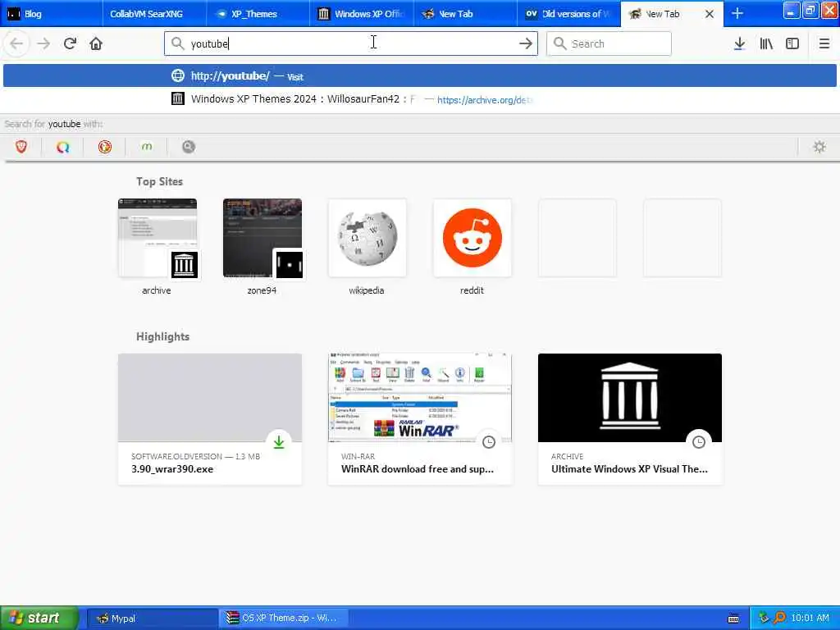Select the http://youtube/ Visit suggestion
840x630 pixels.
tap(419, 76)
